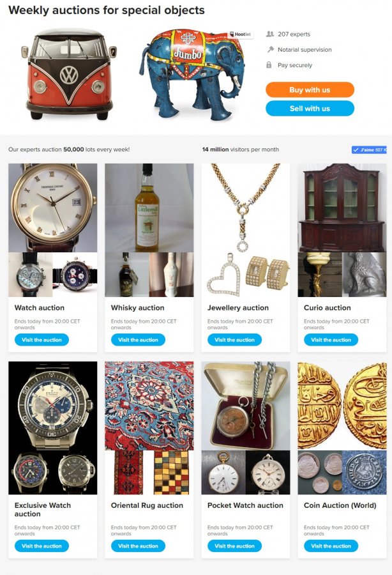
Task: Visit the Curio auction
Action: (x=331, y=340)
